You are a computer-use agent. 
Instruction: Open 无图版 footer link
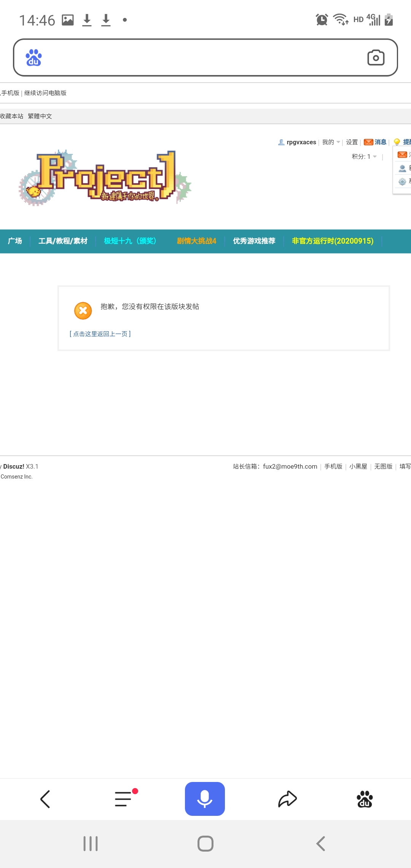[383, 466]
